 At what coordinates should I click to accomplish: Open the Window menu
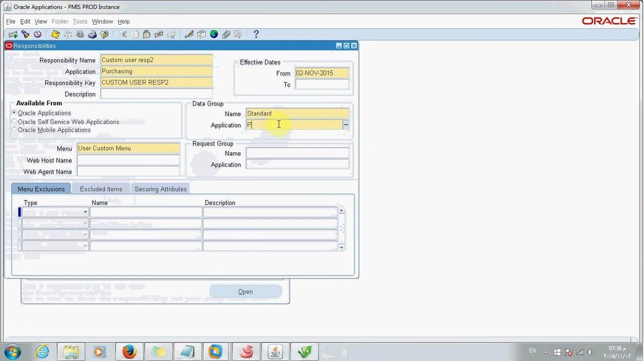click(102, 22)
